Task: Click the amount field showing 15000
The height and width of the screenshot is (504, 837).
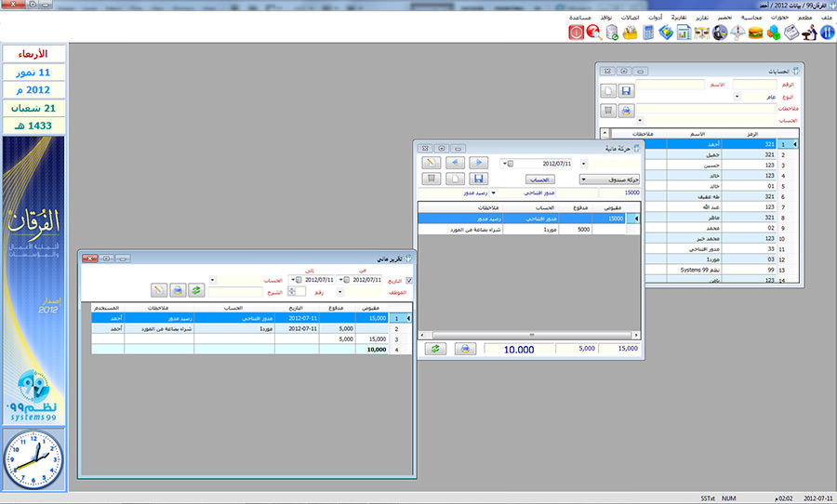Action: point(619,192)
